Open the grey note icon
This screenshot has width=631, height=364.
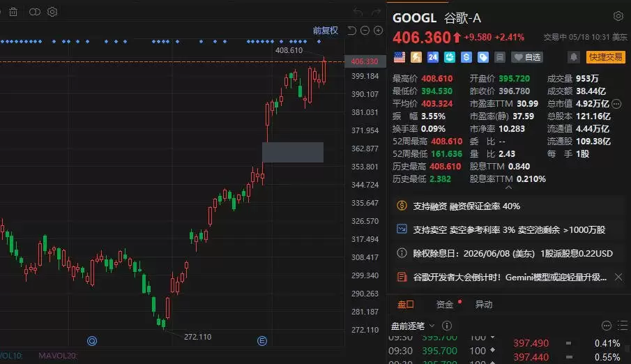click(x=500, y=57)
